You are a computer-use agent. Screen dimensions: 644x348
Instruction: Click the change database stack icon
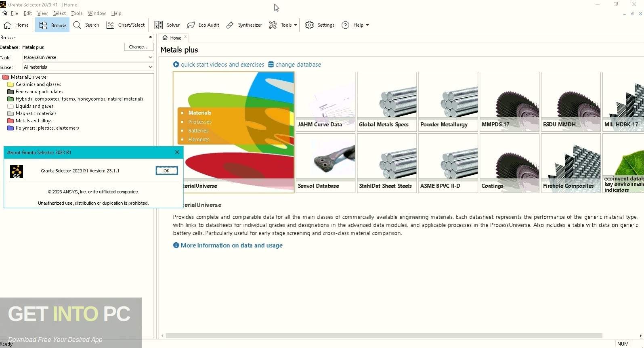click(x=271, y=65)
